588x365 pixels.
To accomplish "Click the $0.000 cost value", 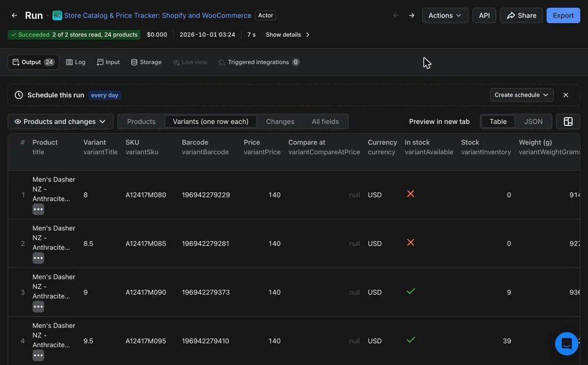I will (x=157, y=35).
